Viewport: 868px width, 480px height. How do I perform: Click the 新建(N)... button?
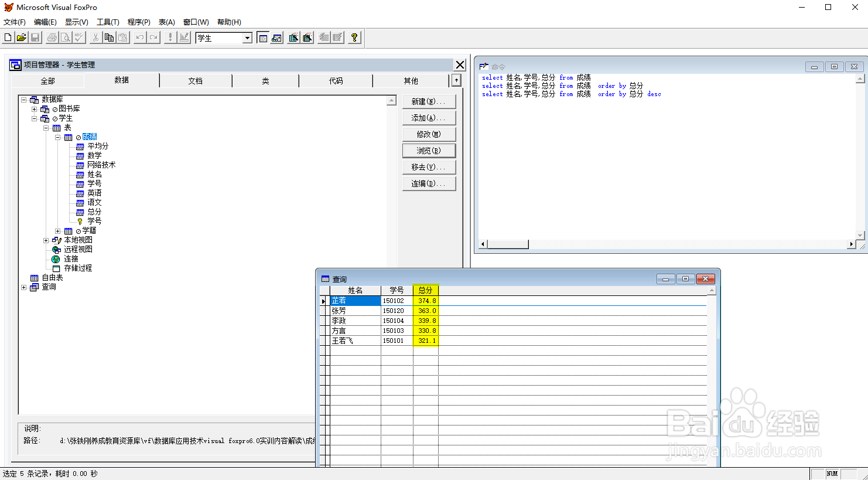(429, 101)
